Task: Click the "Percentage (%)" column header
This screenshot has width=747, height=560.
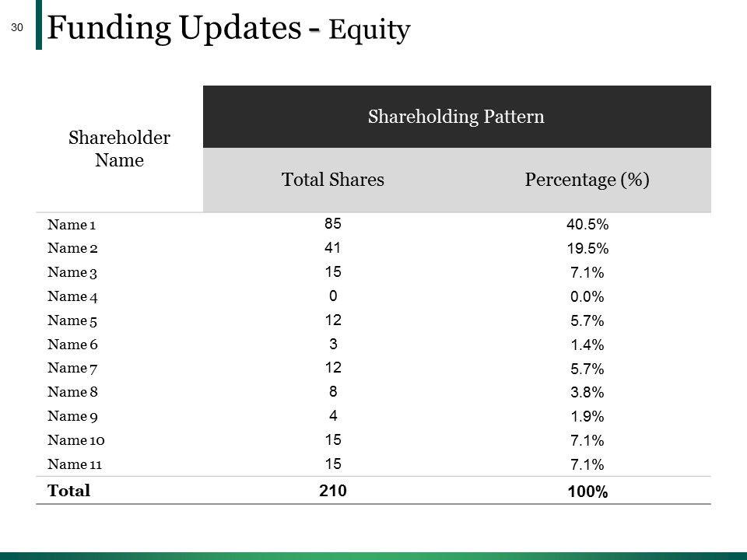Action: tap(587, 180)
